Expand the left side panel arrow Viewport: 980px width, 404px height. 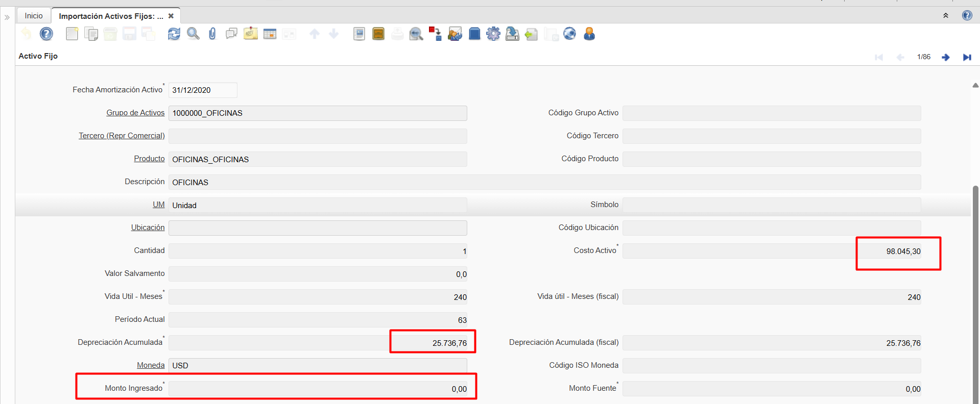pyautogui.click(x=7, y=17)
